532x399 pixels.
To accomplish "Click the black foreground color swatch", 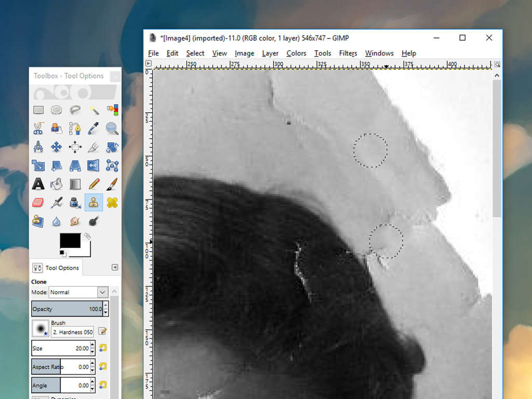I will [69, 240].
